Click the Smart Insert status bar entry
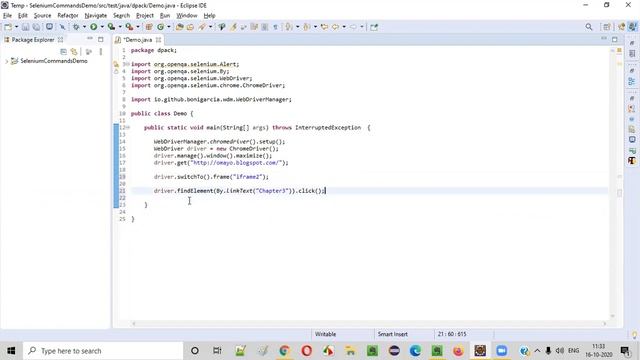This screenshot has width=640, height=360. (x=392, y=334)
